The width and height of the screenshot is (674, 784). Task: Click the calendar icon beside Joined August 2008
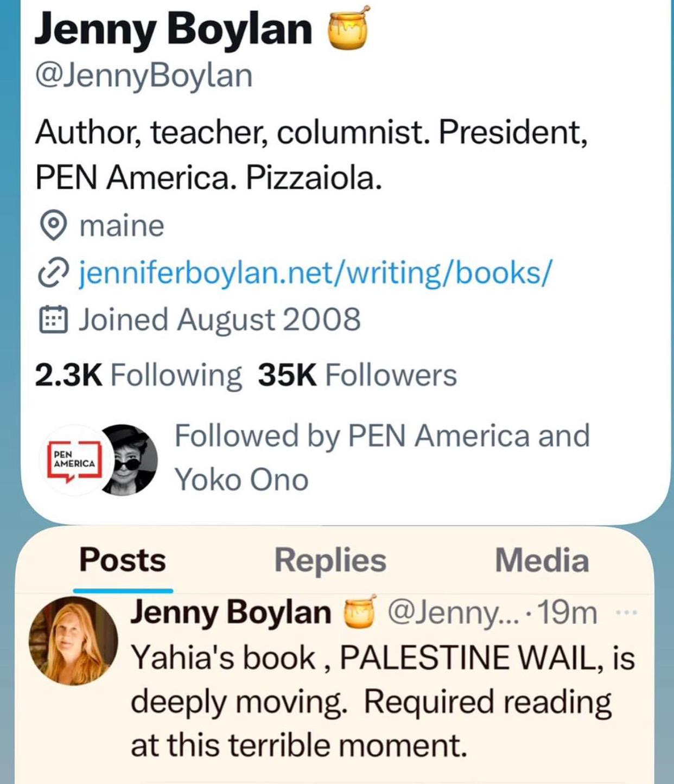pos(53,320)
